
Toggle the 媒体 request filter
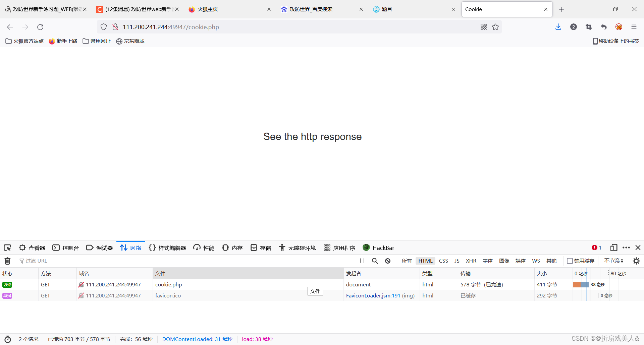pos(520,261)
